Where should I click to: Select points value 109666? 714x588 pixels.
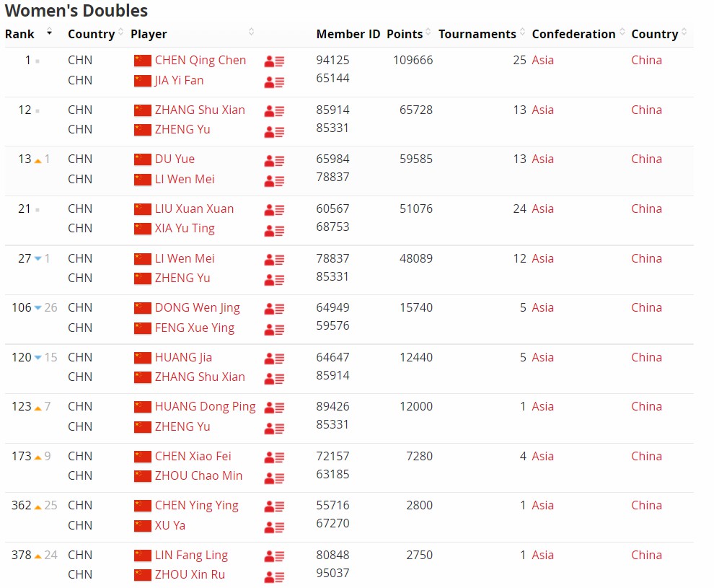413,60
